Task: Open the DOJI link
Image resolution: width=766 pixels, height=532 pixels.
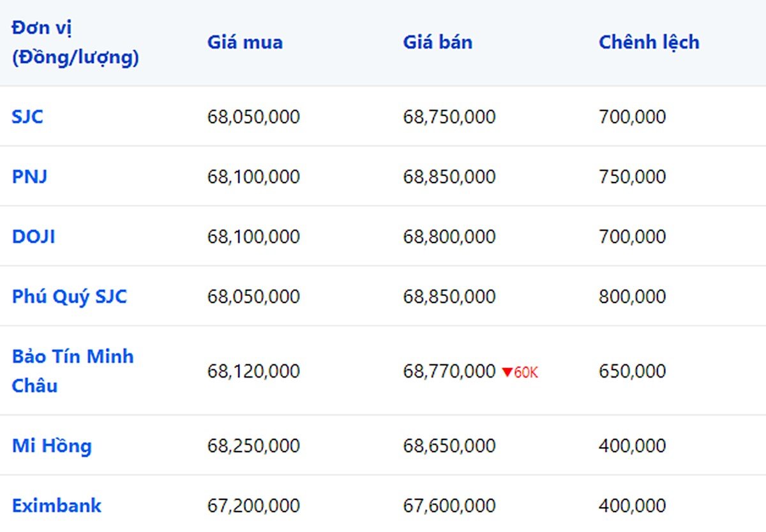Action: point(33,237)
